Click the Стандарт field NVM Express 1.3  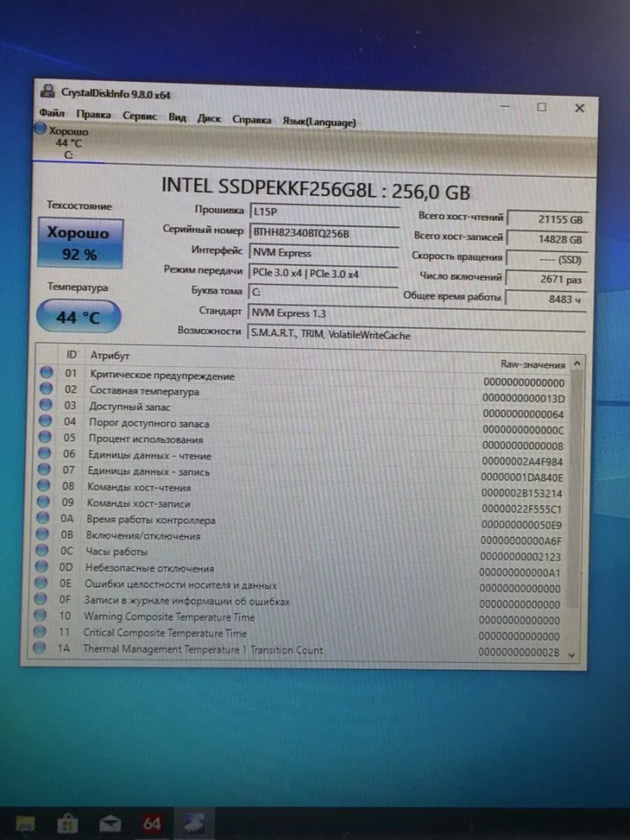tap(417, 314)
